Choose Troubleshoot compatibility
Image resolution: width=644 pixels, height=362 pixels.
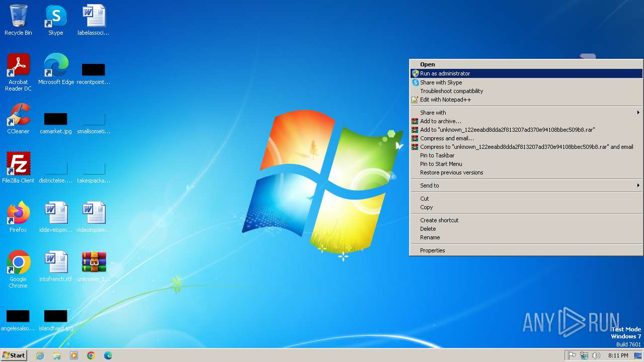click(x=526, y=91)
